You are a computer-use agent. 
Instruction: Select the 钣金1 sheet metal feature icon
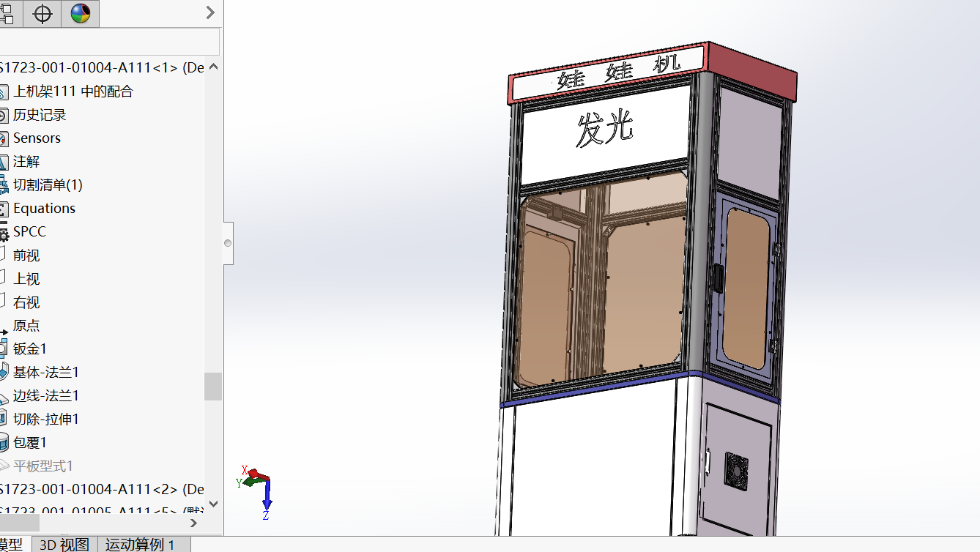pos(7,348)
